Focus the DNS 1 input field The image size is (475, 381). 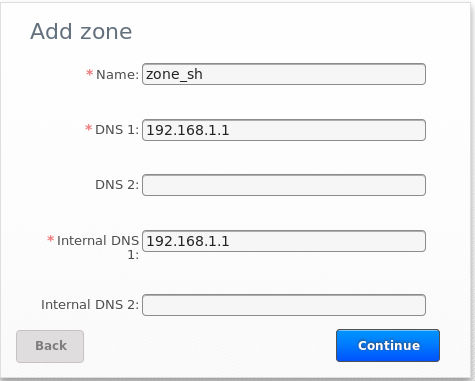pyautogui.click(x=284, y=130)
